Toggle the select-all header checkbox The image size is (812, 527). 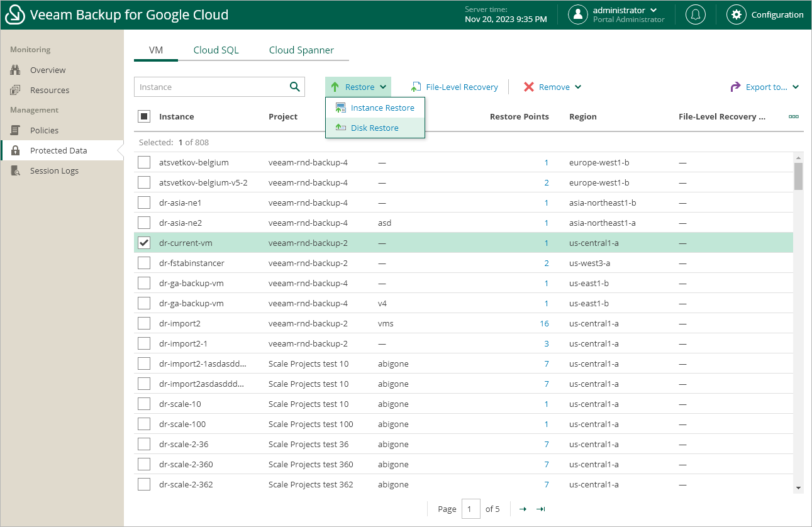[144, 116]
